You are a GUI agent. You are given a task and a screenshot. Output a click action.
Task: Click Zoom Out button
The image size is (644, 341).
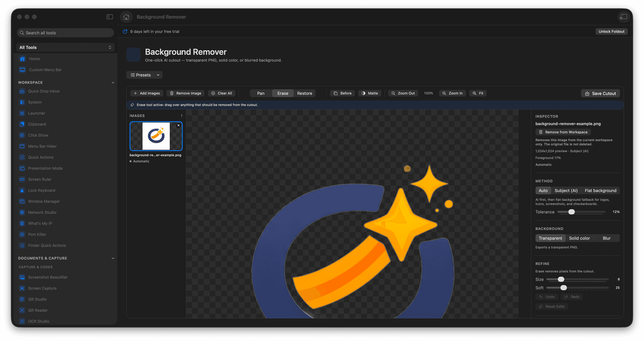coord(403,93)
